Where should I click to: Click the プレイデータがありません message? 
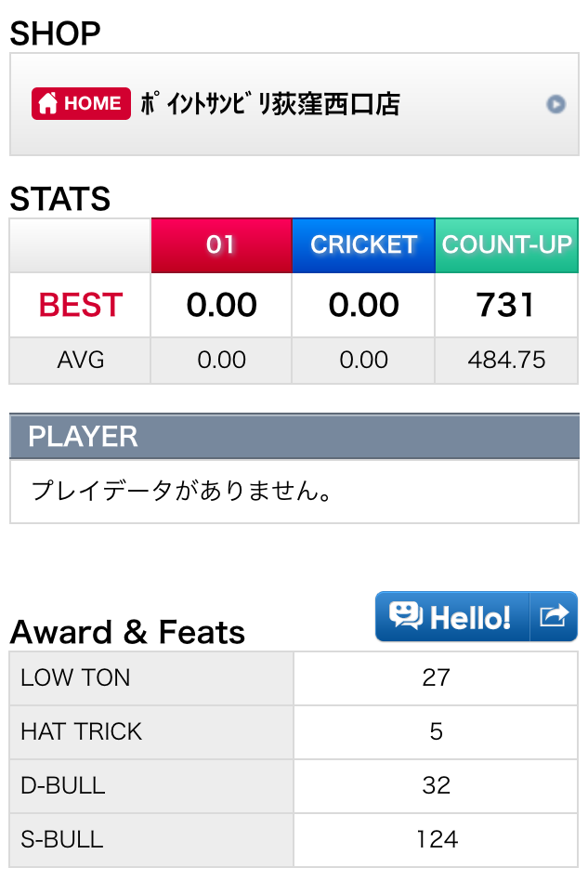(x=181, y=491)
